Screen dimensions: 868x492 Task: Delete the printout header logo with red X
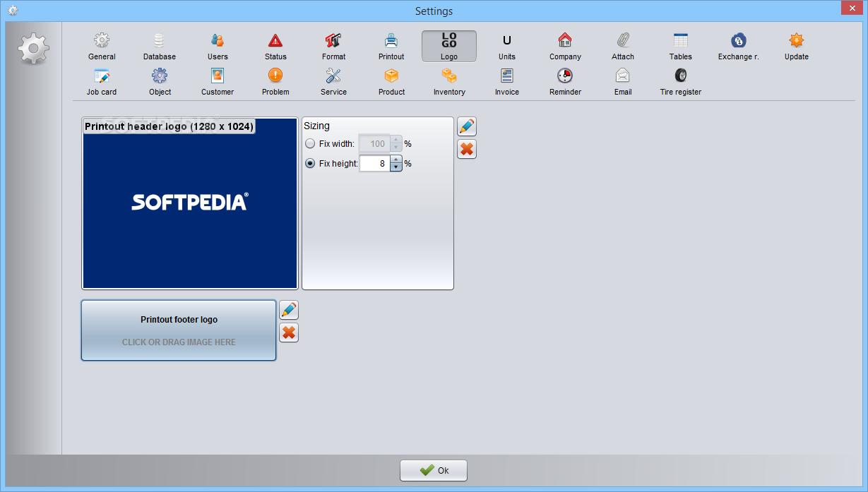[467, 149]
